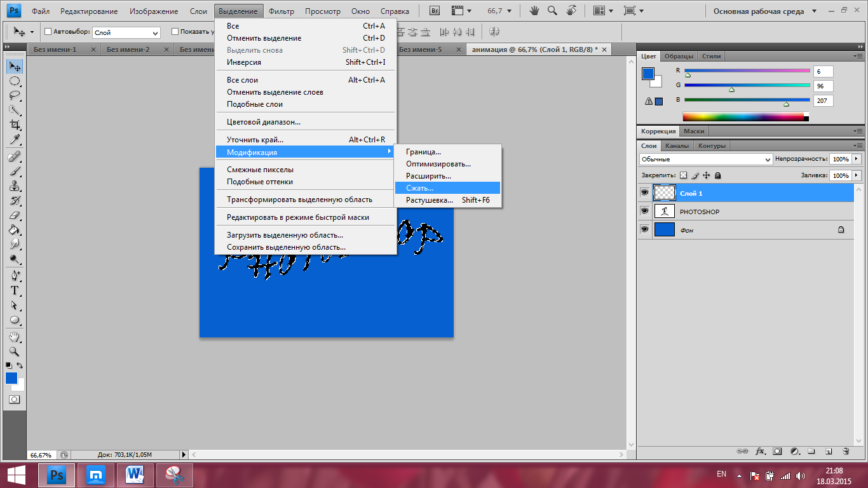Choose Цветовой диапазон menu item
The width and height of the screenshot is (868, 488).
(x=306, y=122)
